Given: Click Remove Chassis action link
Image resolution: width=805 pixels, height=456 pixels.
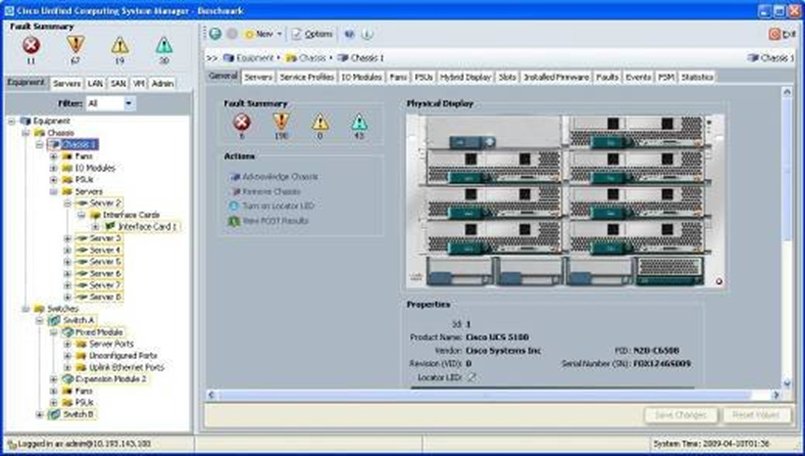Looking at the screenshot, I should coord(265,192).
